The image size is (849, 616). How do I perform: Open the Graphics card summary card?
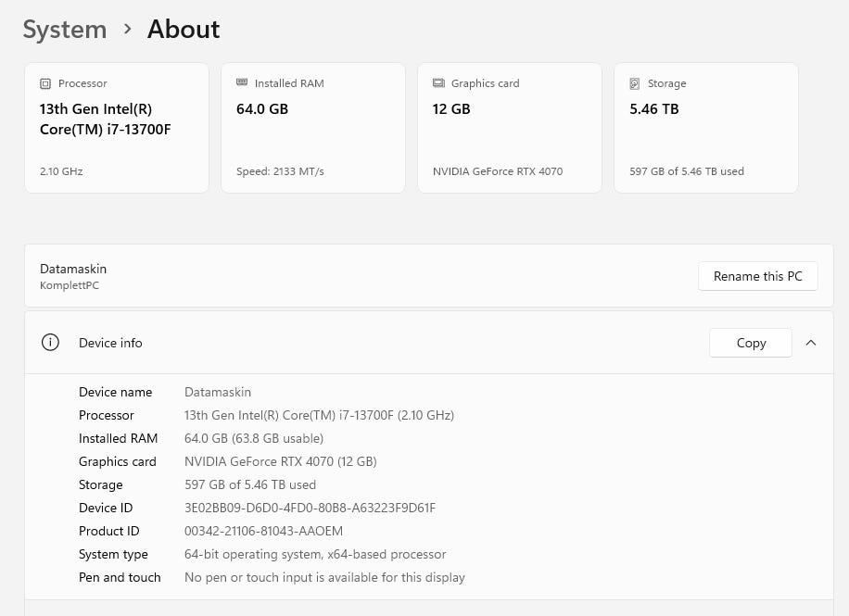click(x=510, y=128)
